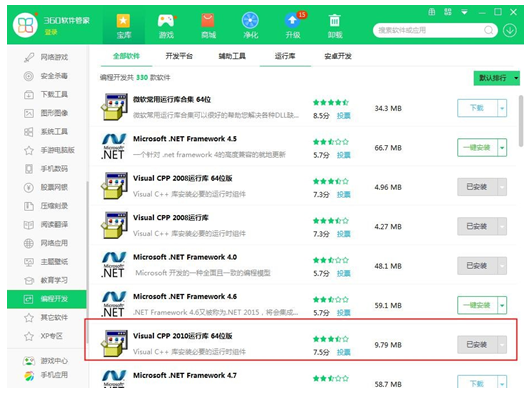524x397 pixels.
Task: Select 编程开发 category
Action: tap(46, 299)
